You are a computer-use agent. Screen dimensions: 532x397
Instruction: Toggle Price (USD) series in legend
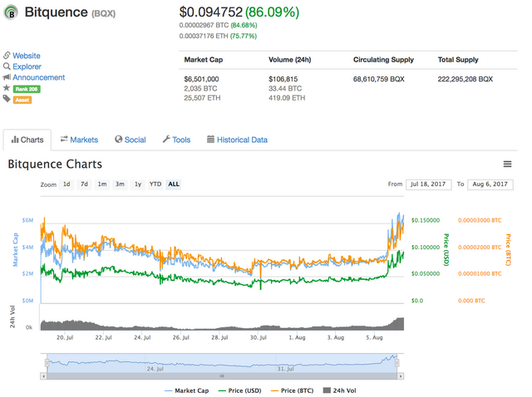(x=239, y=390)
